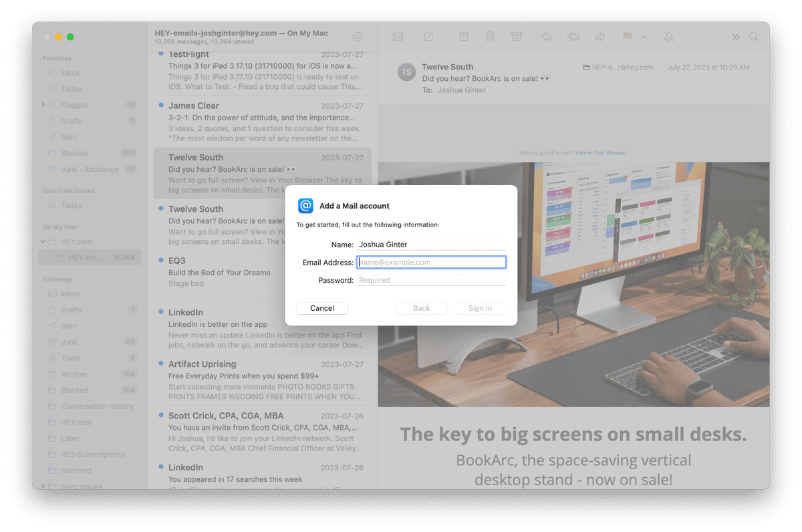802x532 pixels.
Task: Click the Reply All double-arrow icon
Action: tap(573, 37)
